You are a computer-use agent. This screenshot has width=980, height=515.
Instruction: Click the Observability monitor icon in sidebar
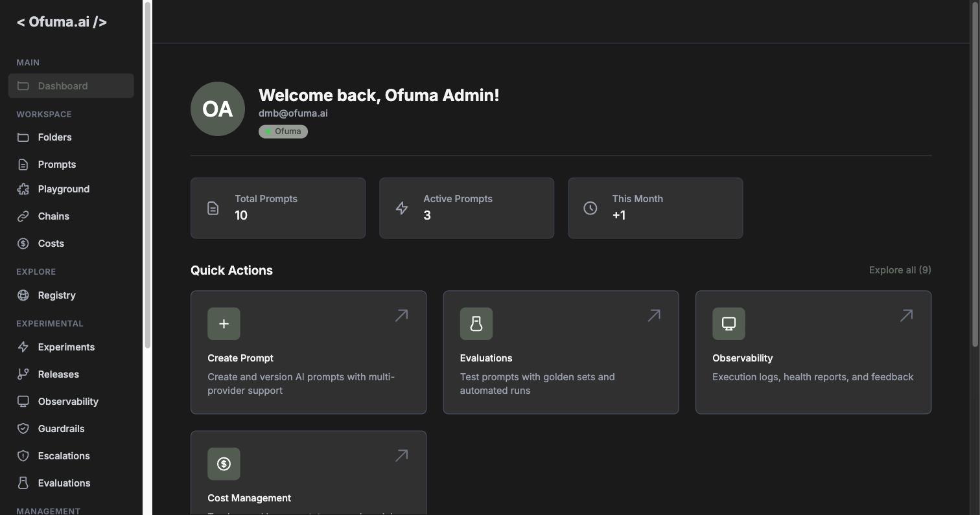coord(23,402)
